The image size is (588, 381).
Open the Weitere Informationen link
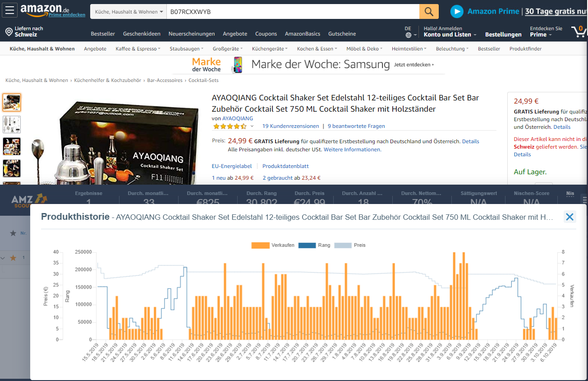(352, 150)
